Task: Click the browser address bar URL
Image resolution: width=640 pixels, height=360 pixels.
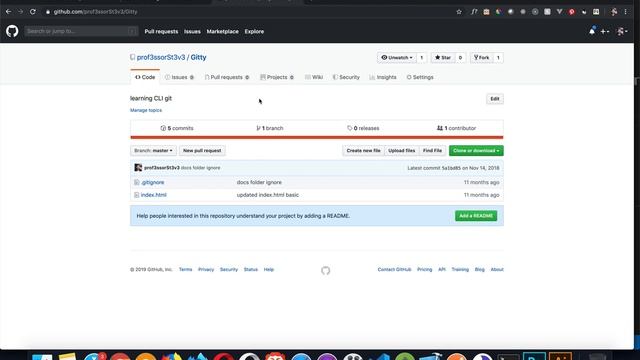Action: click(x=96, y=12)
